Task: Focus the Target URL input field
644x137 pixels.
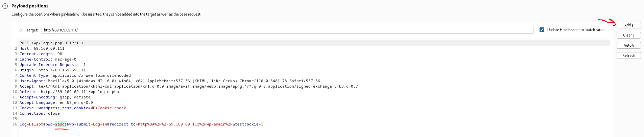Action: (x=287, y=30)
